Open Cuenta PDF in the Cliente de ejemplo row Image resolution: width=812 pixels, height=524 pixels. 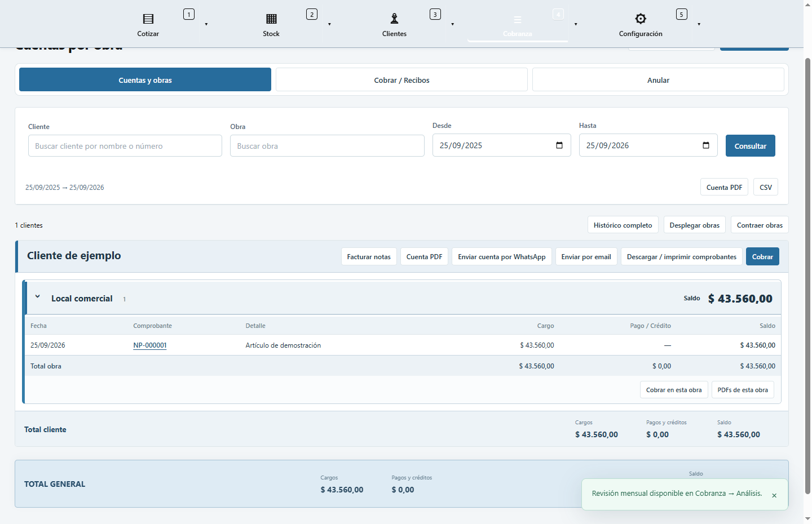pyautogui.click(x=424, y=256)
